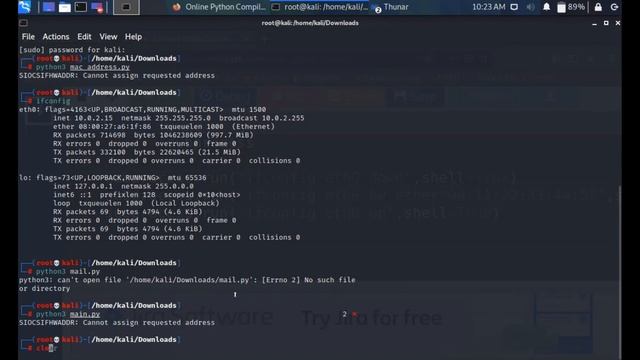This screenshot has height=360, width=640.
Task: Close the terminal window
Action: pyautogui.click(x=618, y=23)
